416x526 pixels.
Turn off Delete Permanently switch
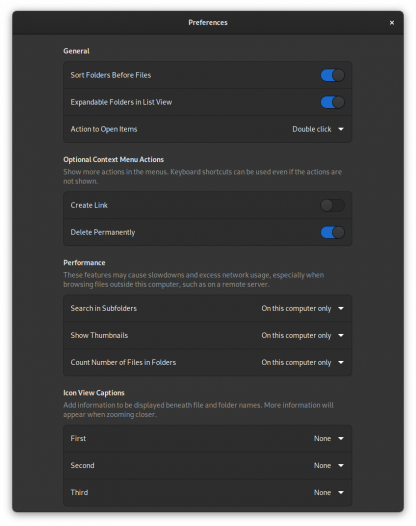332,232
